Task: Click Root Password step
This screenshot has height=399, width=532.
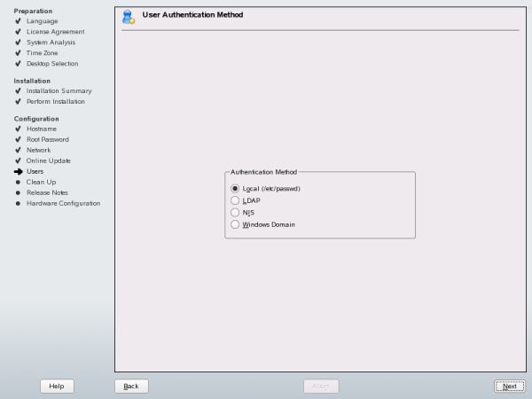Action: [48, 139]
